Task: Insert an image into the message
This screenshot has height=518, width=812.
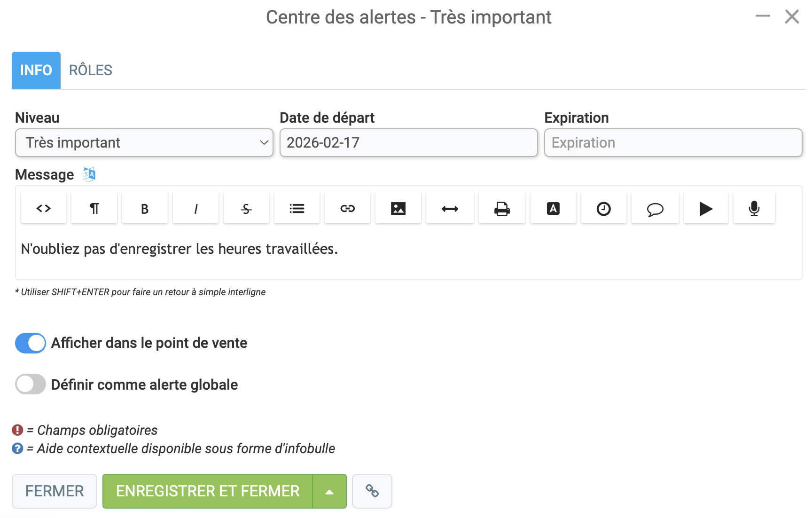Action: 398,208
